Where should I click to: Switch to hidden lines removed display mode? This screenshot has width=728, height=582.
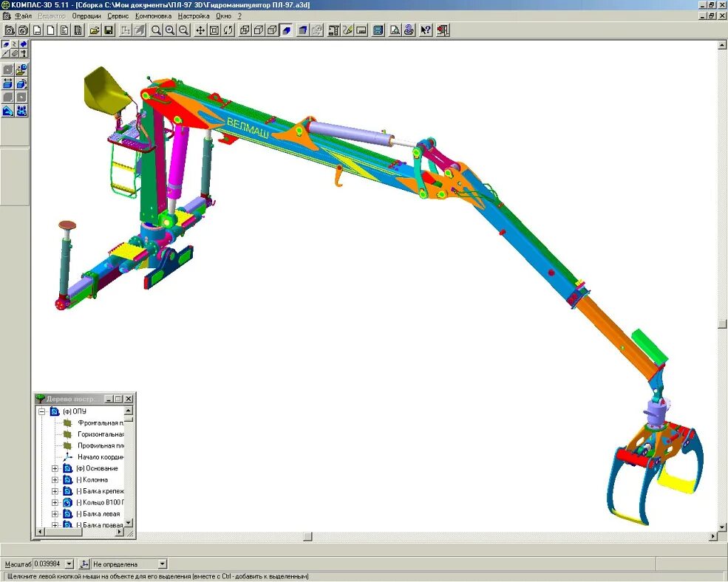259,30
